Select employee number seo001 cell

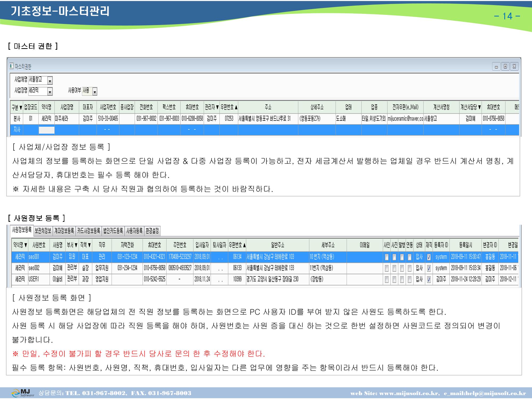coord(39,257)
